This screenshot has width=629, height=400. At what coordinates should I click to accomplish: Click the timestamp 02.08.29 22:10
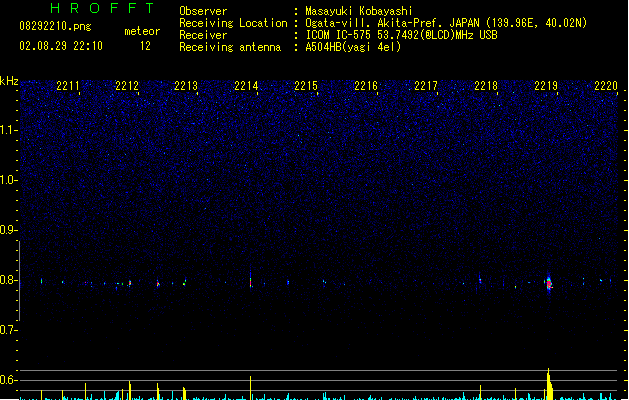click(x=61, y=46)
